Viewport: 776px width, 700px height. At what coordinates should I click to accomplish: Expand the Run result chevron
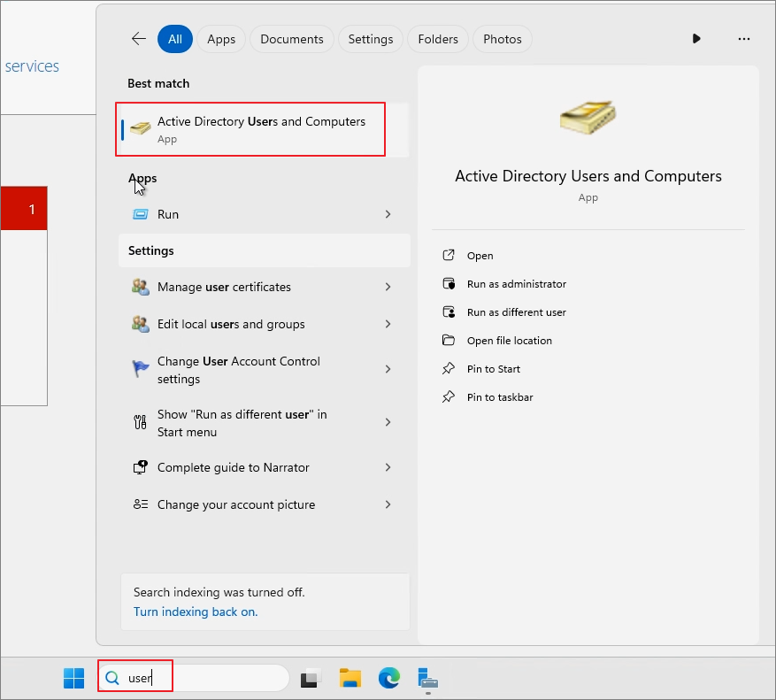[388, 214]
